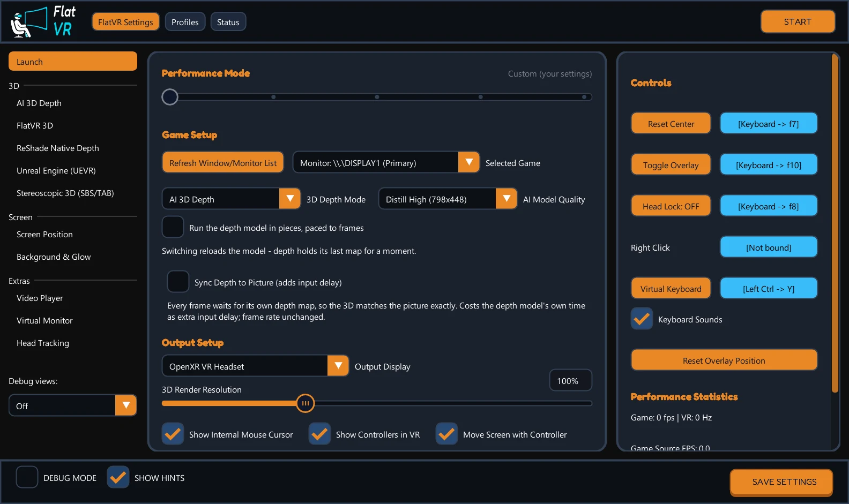Open Head Tracking settings
The image size is (849, 504).
[43, 343]
